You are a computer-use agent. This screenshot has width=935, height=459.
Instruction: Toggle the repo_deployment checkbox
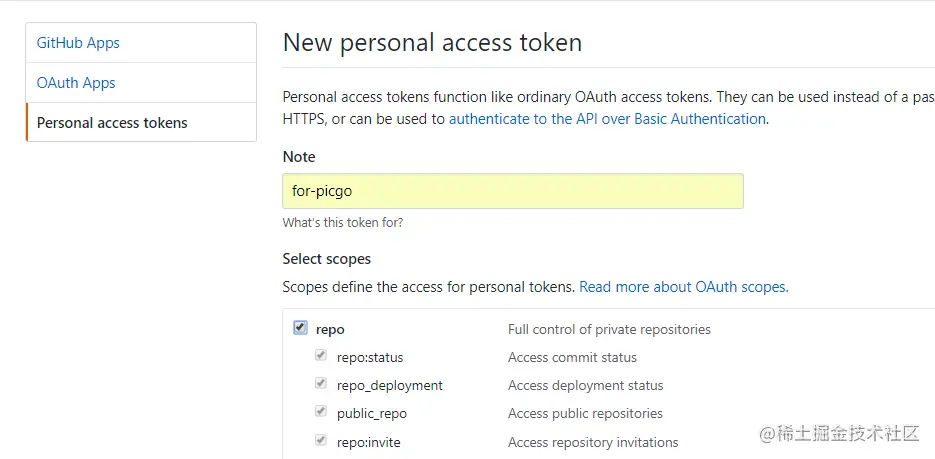click(x=321, y=383)
